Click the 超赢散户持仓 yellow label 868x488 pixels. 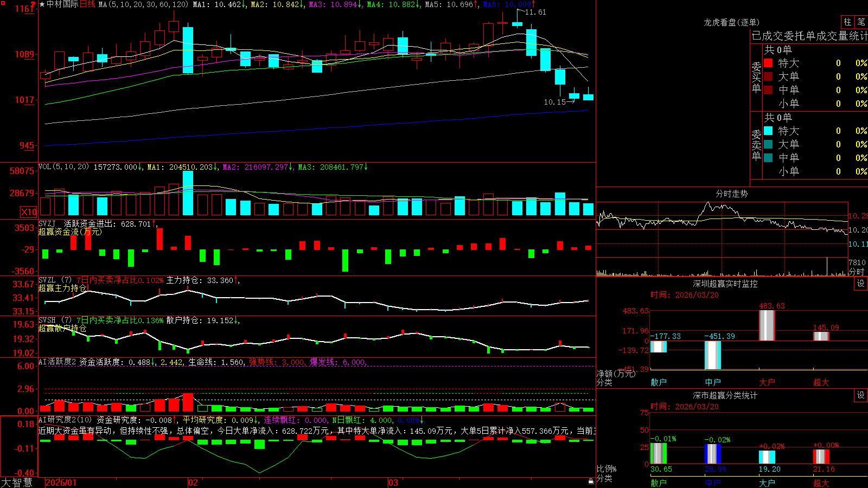coord(62,328)
